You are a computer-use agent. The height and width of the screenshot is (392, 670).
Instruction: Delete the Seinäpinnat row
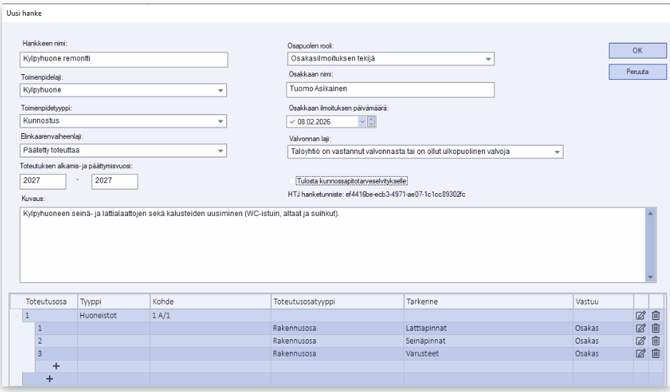656,341
